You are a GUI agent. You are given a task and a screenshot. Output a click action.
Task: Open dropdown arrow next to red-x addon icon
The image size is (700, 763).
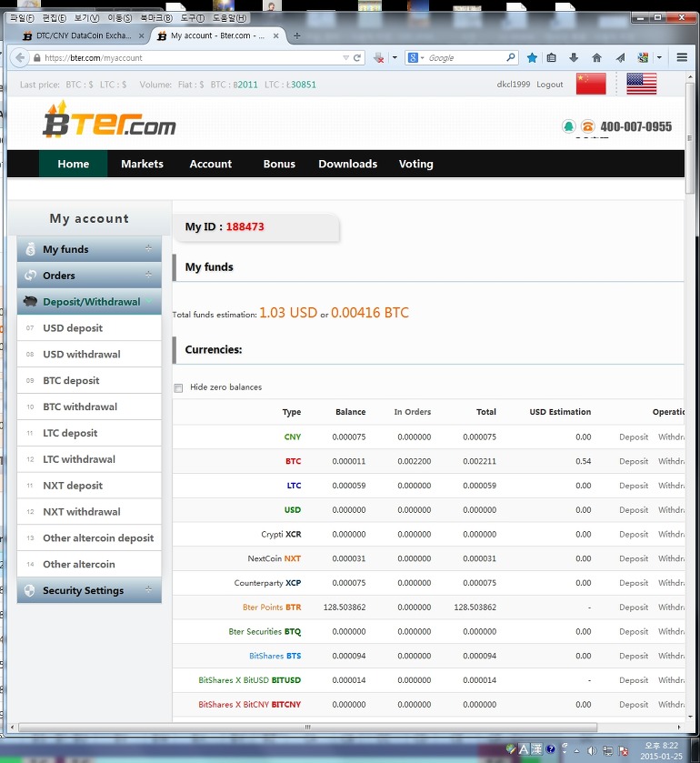click(395, 57)
